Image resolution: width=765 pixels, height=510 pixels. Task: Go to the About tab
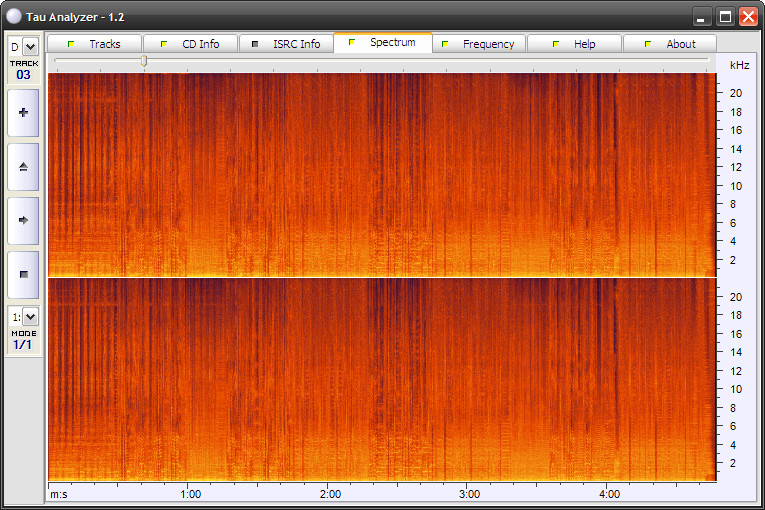[x=670, y=44]
